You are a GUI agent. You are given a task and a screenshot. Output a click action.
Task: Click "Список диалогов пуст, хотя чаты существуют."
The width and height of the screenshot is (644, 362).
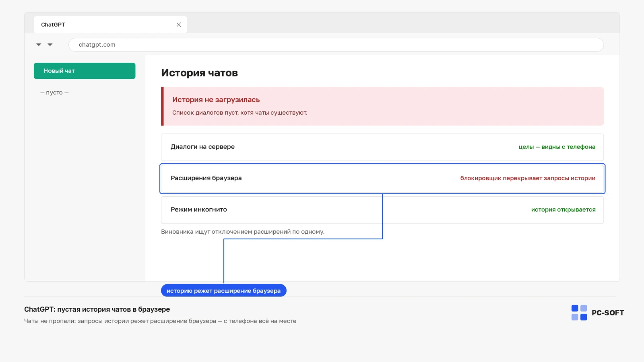pyautogui.click(x=239, y=113)
